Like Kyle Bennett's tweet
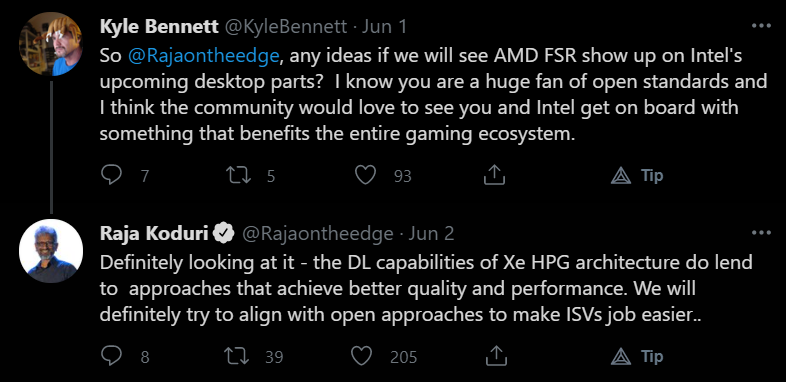This screenshot has width=786, height=382. pyautogui.click(x=365, y=175)
